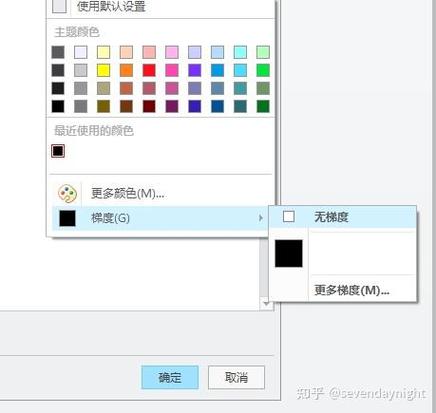This screenshot has width=436, height=413.
Task: Pick the dark maroon bottom-row color
Action: tap(149, 106)
